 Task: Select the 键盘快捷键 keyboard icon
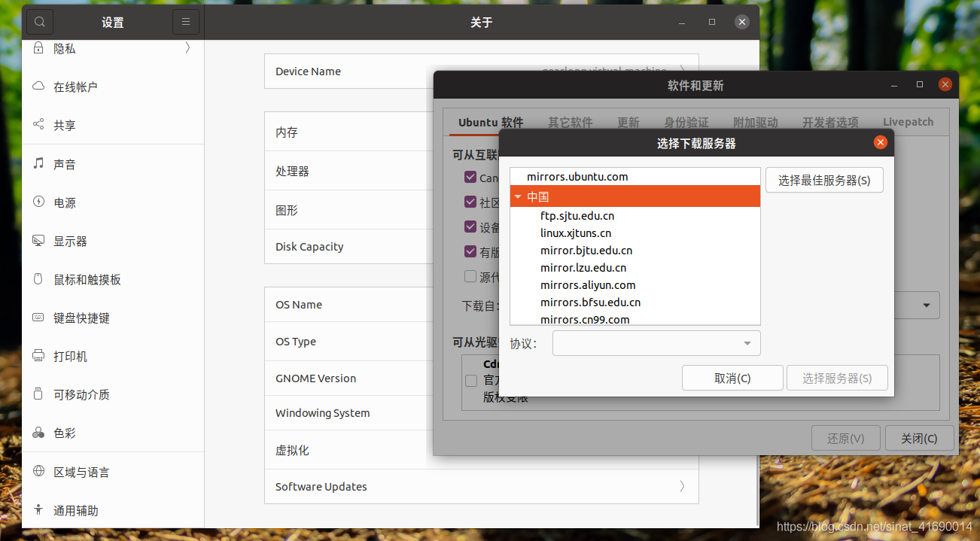click(x=38, y=318)
